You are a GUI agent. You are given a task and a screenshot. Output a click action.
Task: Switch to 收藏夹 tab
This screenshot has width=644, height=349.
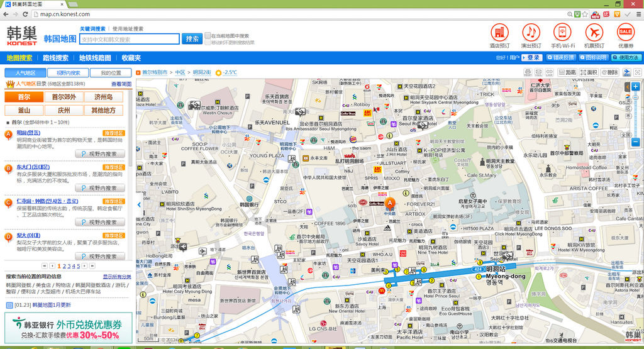[131, 58]
